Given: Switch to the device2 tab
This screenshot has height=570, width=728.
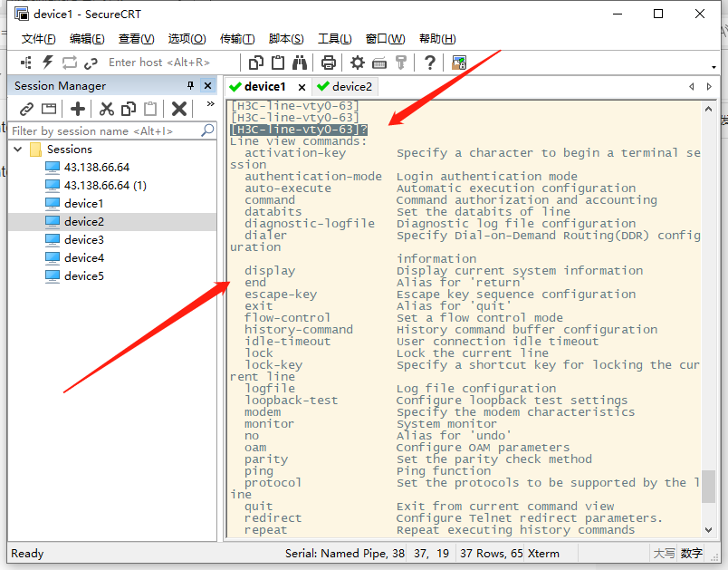Looking at the screenshot, I should 345,87.
